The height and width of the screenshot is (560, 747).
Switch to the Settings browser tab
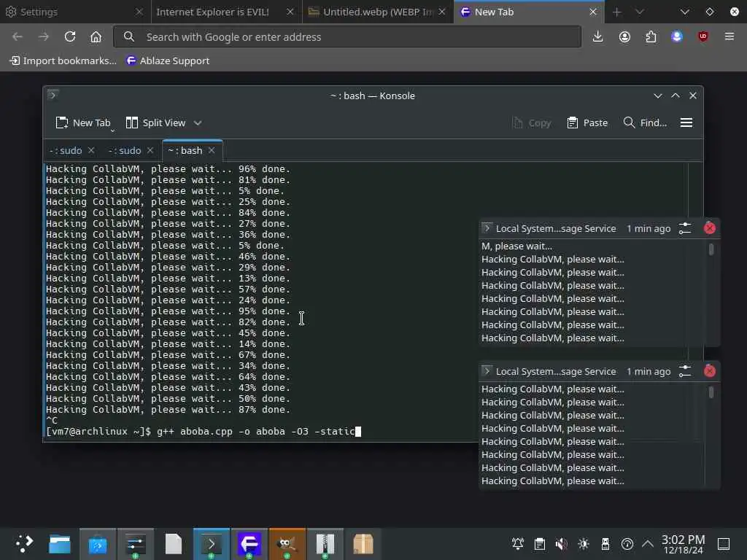point(74,12)
